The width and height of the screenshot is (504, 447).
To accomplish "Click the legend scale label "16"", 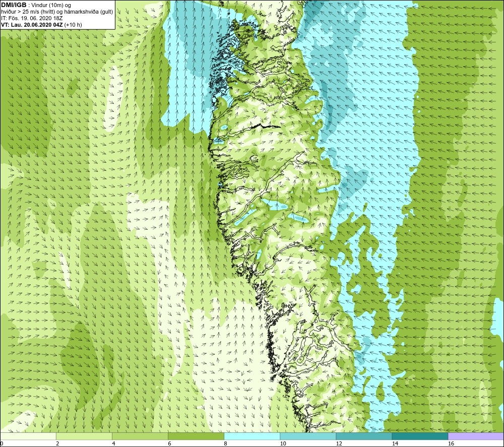I will tap(451, 444).
